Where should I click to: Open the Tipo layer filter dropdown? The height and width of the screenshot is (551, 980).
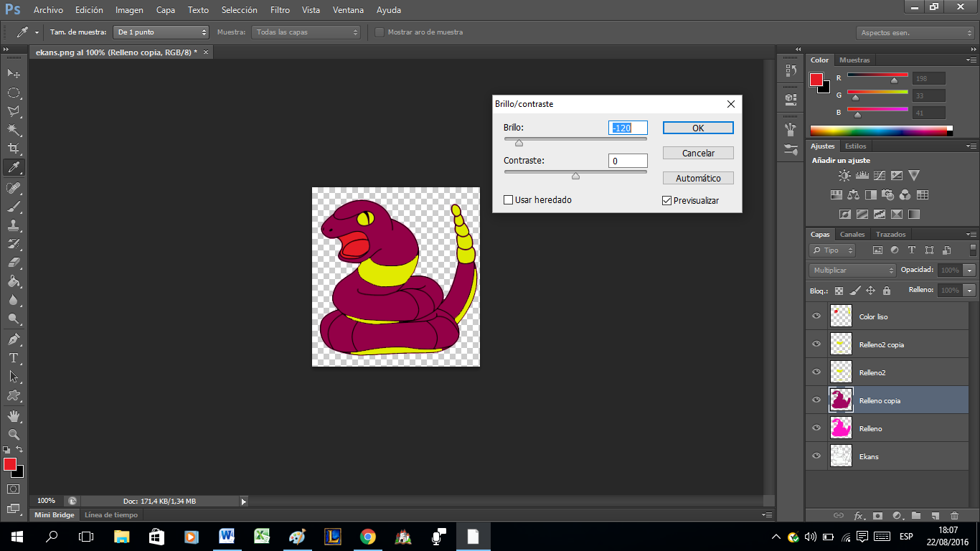(832, 250)
